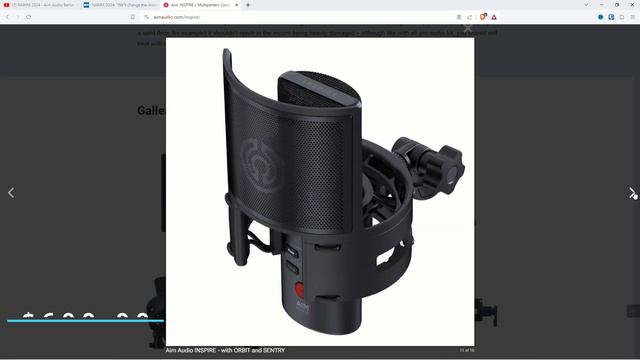Show next gallery image arrow
Viewport: 640px width, 360px height.
[x=631, y=193]
